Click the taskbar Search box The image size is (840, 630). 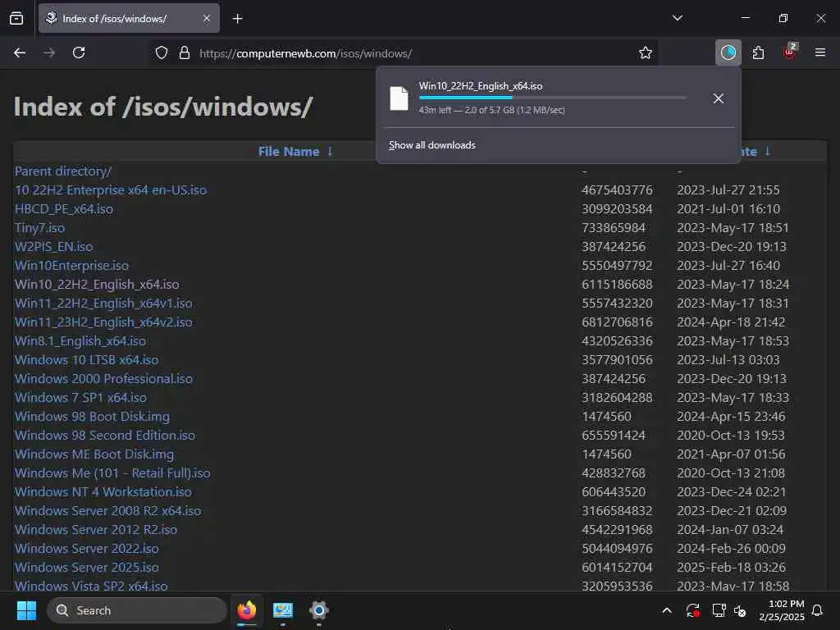[137, 610]
